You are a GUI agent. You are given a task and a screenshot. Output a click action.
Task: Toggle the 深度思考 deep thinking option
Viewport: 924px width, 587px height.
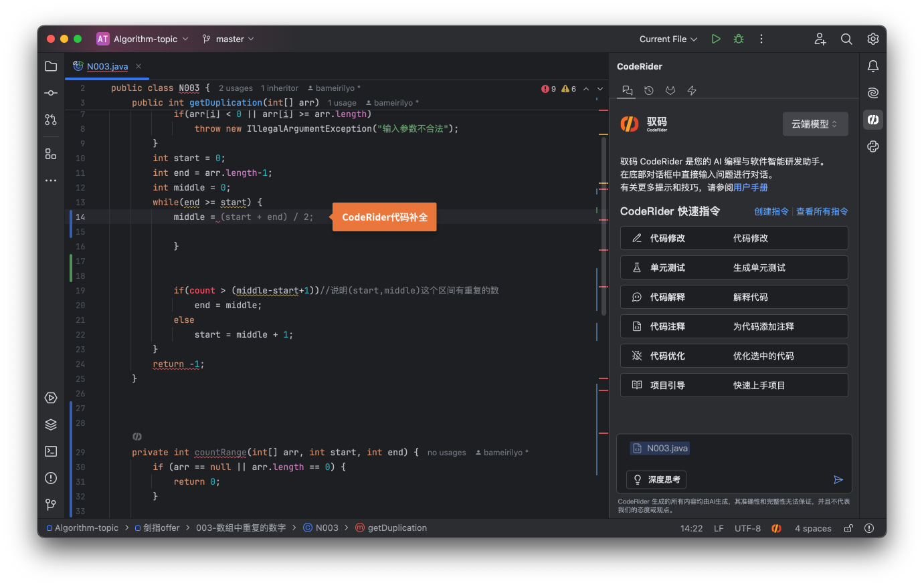(x=656, y=479)
